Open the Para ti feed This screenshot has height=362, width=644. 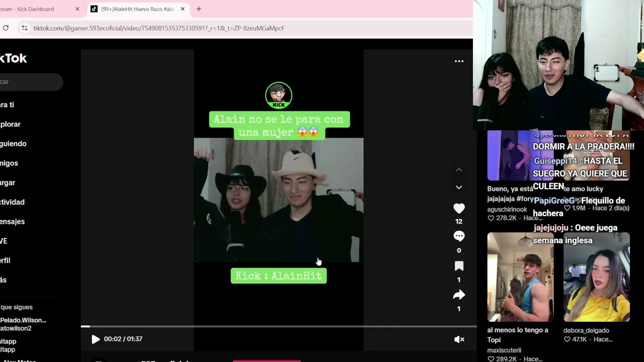coord(7,105)
